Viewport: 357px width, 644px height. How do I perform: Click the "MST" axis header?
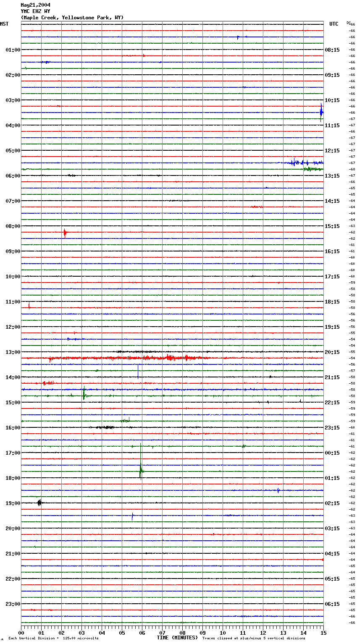pyautogui.click(x=4, y=24)
